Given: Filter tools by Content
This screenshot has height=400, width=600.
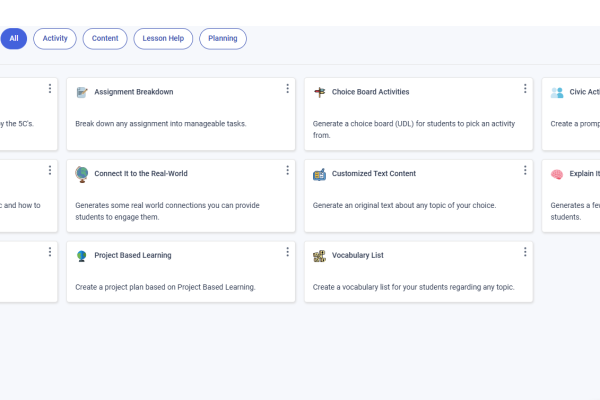Looking at the screenshot, I should [x=105, y=39].
